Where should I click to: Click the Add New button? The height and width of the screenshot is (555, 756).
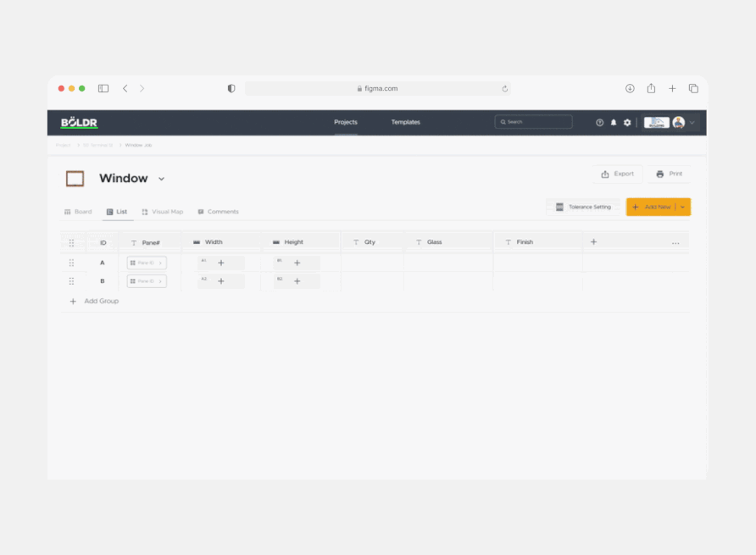(x=652, y=207)
